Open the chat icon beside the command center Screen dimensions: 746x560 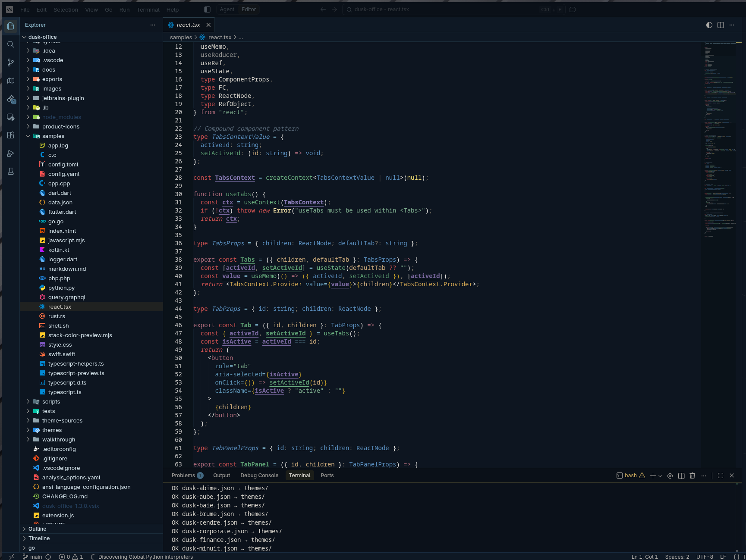coord(573,9)
